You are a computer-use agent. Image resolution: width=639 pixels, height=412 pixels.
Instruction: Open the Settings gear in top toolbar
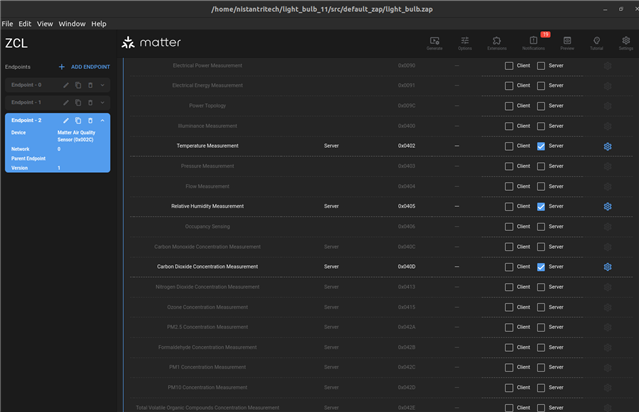click(x=626, y=43)
